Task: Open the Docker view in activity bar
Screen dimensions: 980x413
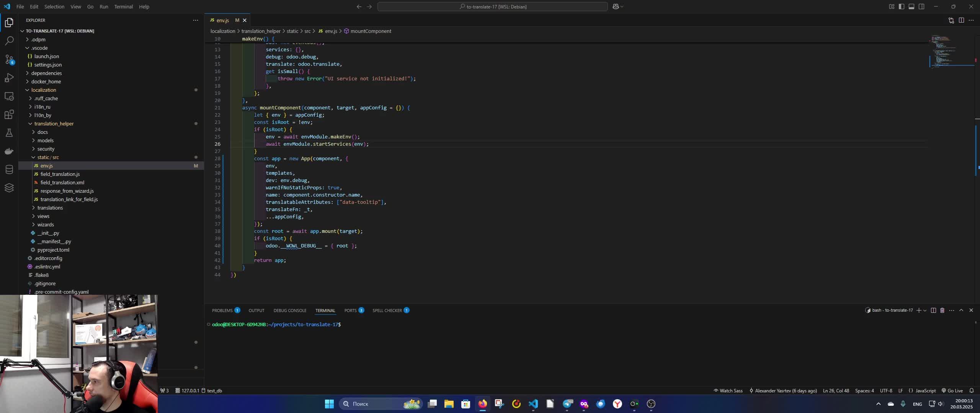Action: click(9, 151)
